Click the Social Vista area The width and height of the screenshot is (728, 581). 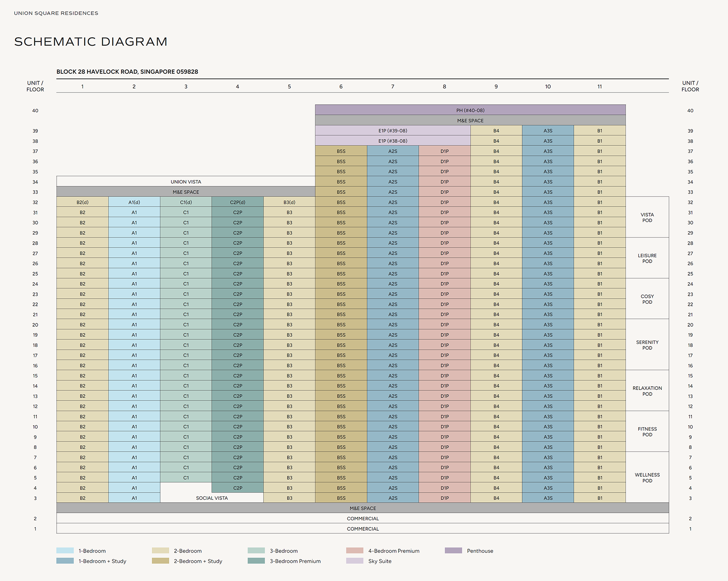pos(212,498)
